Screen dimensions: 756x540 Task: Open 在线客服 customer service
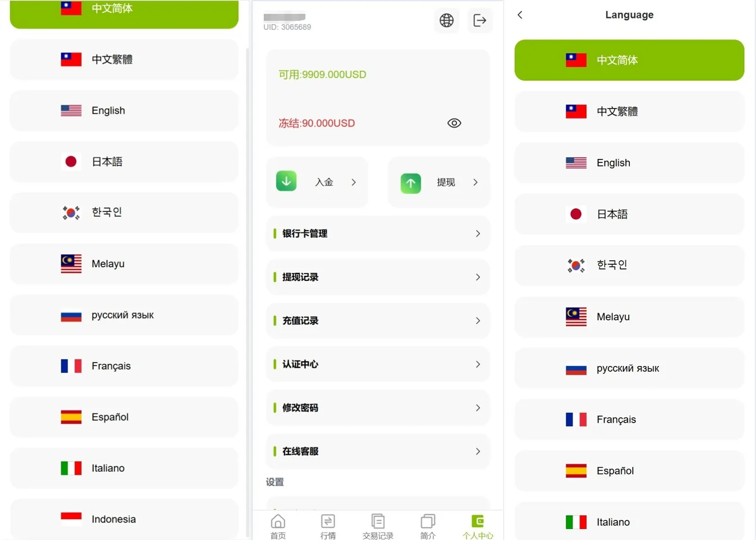tap(377, 451)
